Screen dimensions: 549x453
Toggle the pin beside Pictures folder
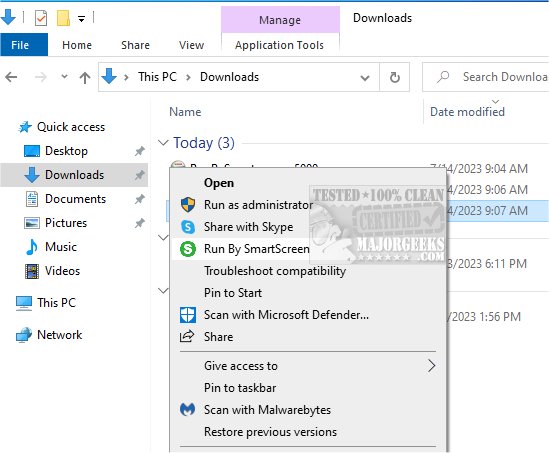(140, 223)
